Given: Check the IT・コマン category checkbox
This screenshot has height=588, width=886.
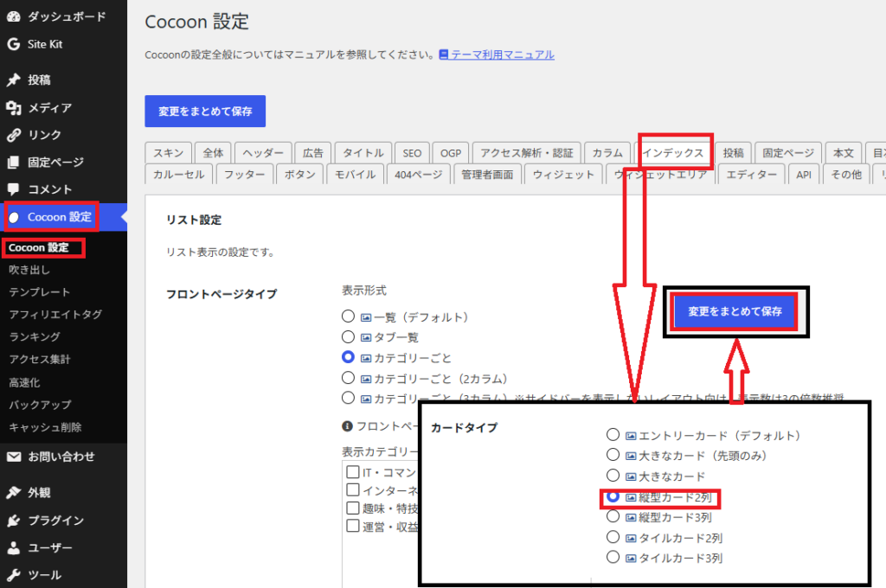Looking at the screenshot, I should click(x=353, y=471).
